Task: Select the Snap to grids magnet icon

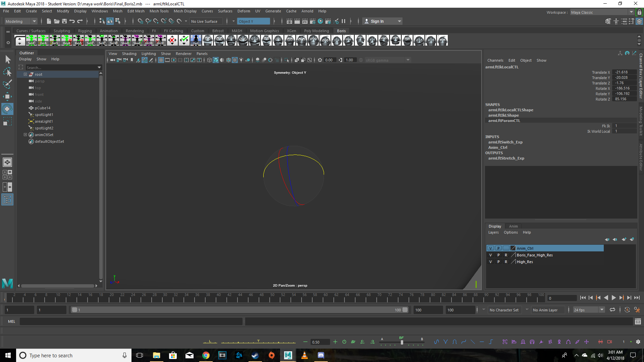Action: tap(140, 21)
